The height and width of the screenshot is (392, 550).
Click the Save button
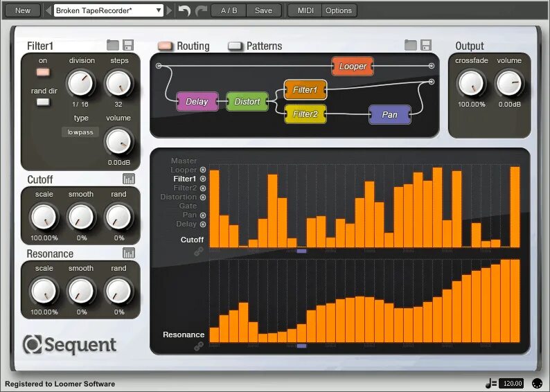pos(263,10)
